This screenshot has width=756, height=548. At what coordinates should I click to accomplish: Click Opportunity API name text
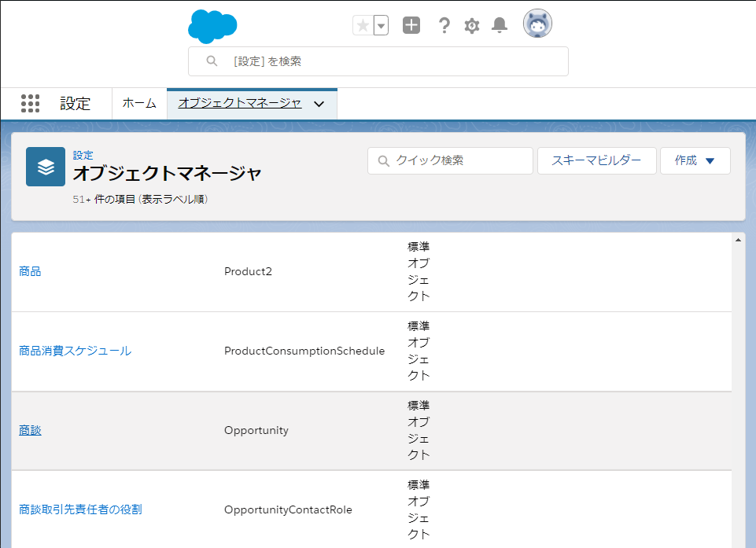[x=256, y=430]
